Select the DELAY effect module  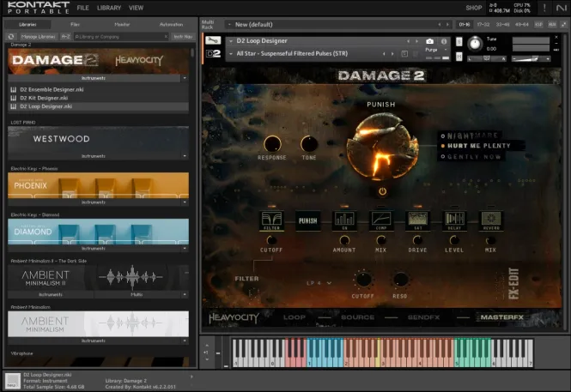point(454,220)
